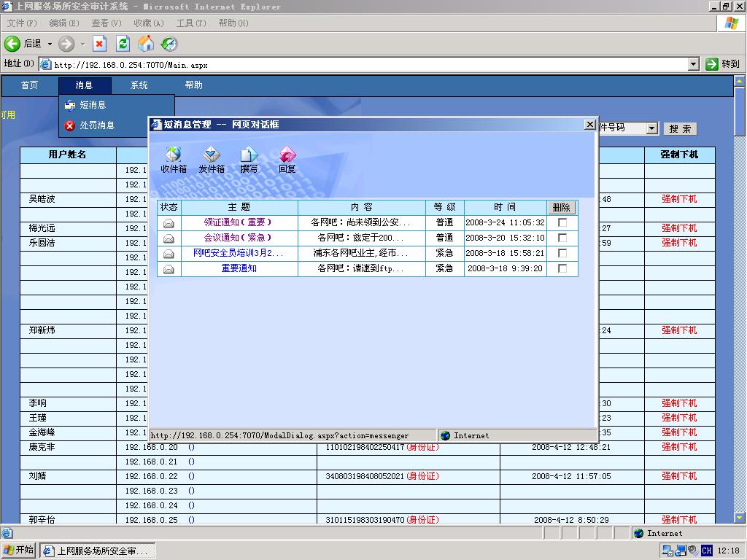Select 处罚消息 from the dropdown menu
The height and width of the screenshot is (560, 747).
[97, 125]
